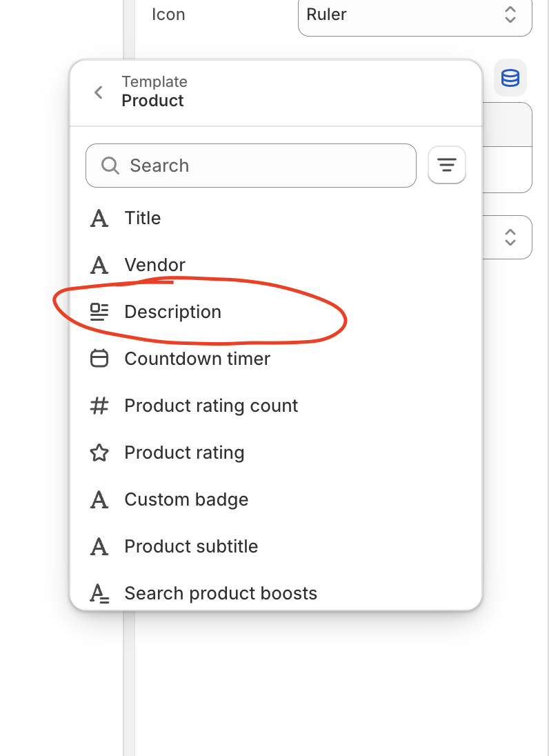The width and height of the screenshot is (549, 756).
Task: Choose the Custom badge option
Action: point(186,499)
